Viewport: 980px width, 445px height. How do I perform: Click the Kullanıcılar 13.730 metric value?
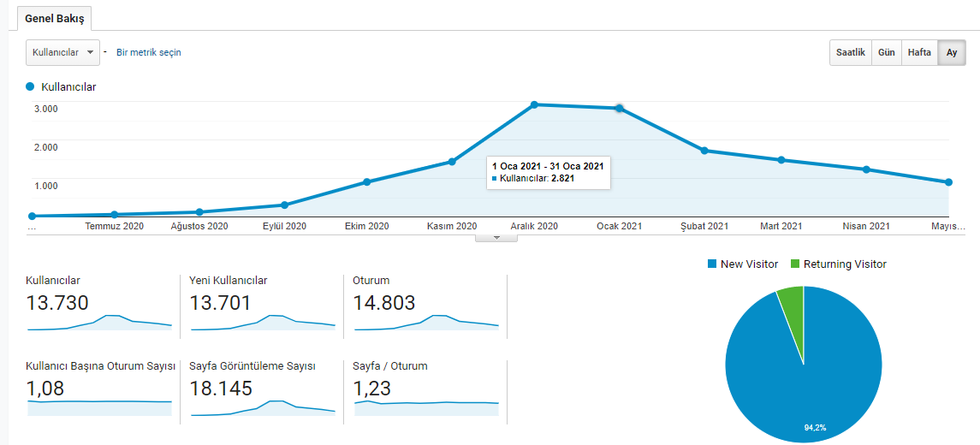[x=57, y=303]
